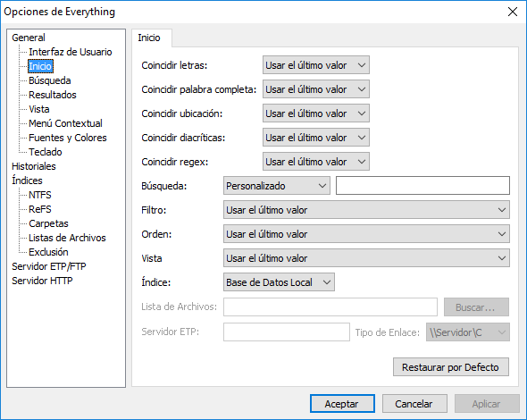
Task: Open the Coincidir letras dropdown
Action: coord(316,65)
